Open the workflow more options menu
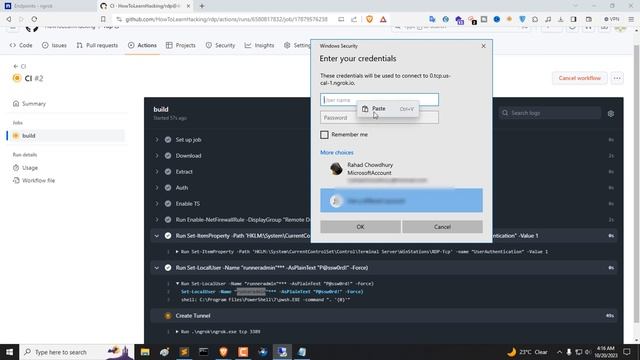The height and width of the screenshot is (360, 640). [x=617, y=78]
